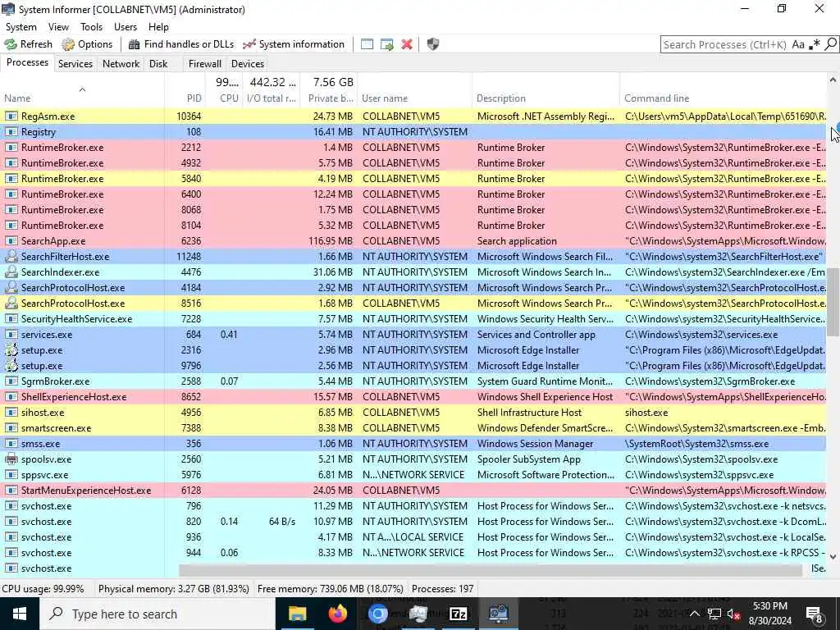Select the Processes tab
This screenshot has height=630, width=840.
click(27, 62)
